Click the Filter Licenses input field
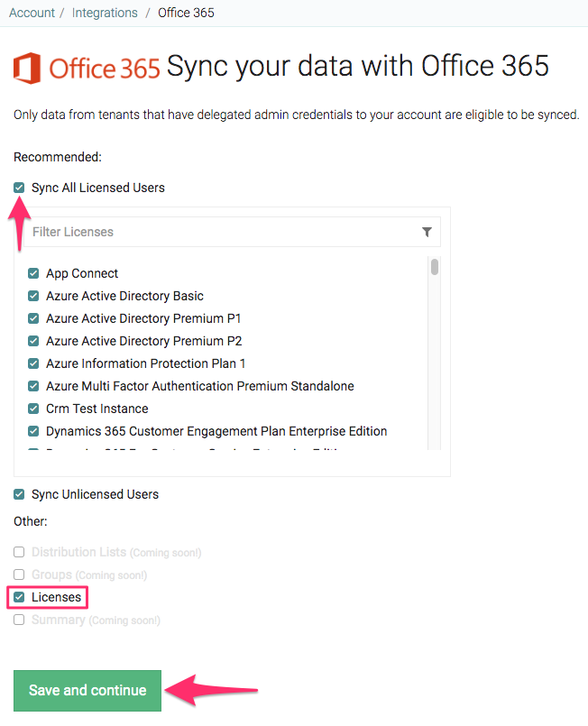The image size is (588, 726). point(216,232)
